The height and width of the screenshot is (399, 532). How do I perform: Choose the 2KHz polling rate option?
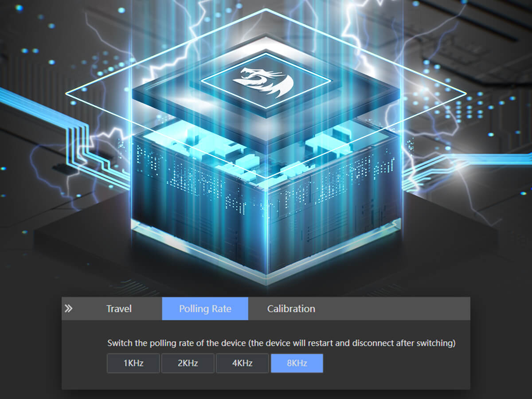(x=188, y=364)
